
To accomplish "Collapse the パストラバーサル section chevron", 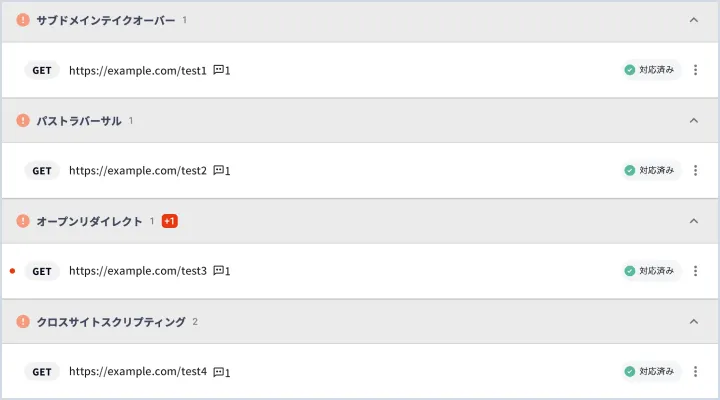I will [694, 121].
